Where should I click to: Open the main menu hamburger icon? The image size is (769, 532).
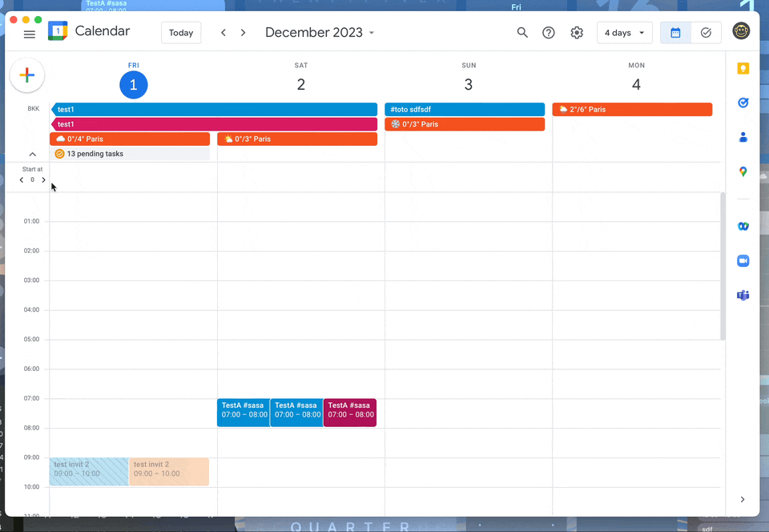30,34
